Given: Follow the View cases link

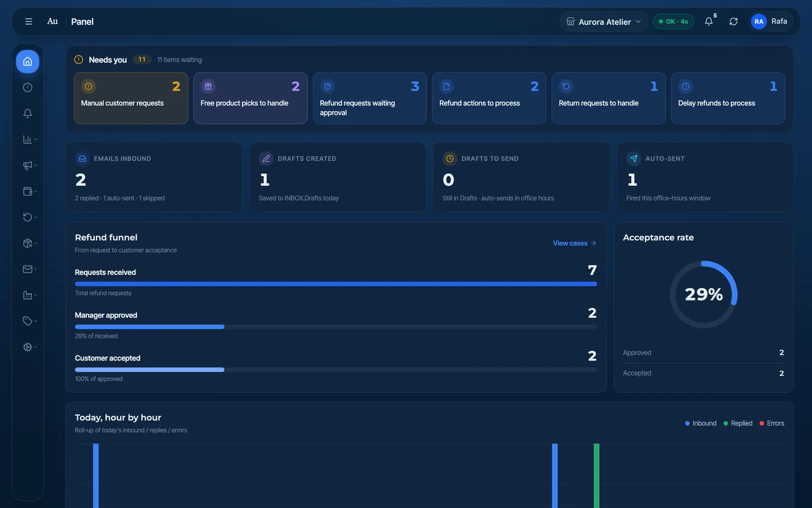Looking at the screenshot, I should pyautogui.click(x=574, y=243).
